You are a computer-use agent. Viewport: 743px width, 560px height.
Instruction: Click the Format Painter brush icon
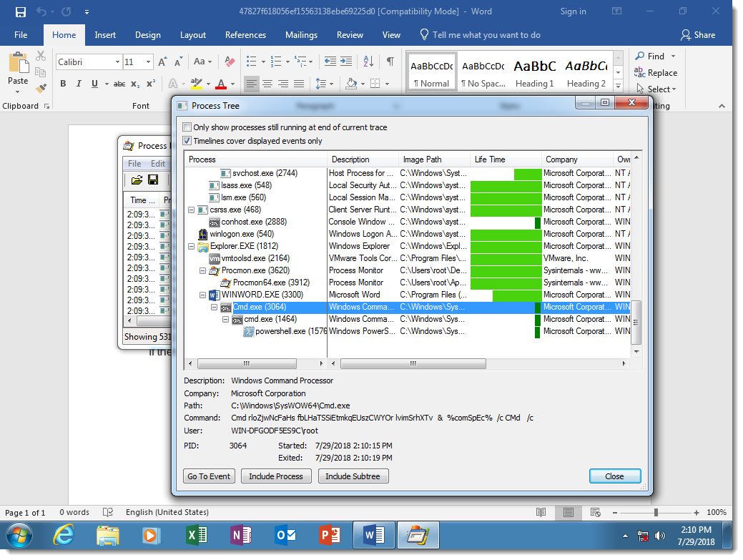tap(41, 88)
